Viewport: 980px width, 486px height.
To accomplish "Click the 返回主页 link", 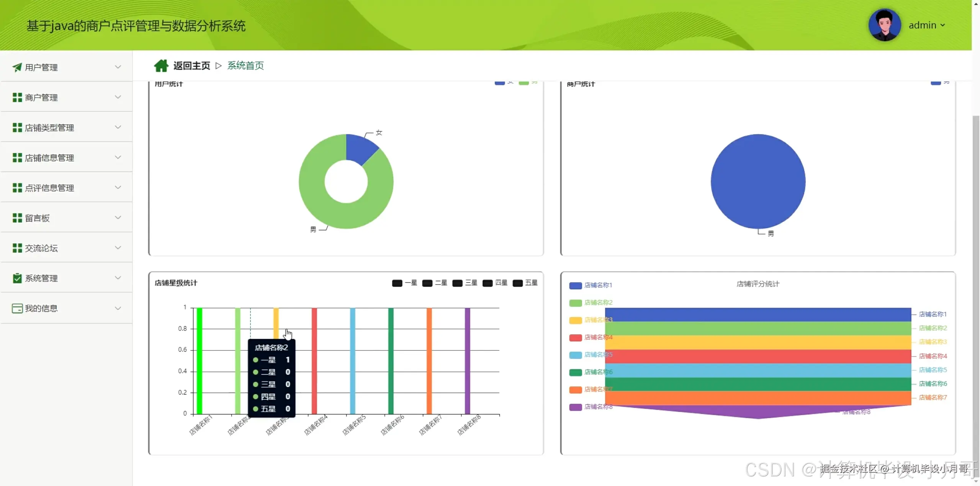I will [191, 65].
